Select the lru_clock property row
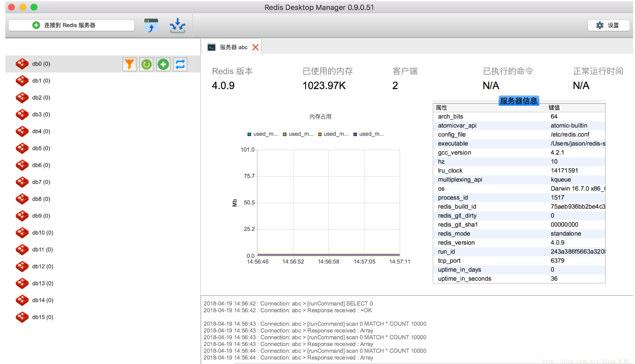 pyautogui.click(x=519, y=171)
